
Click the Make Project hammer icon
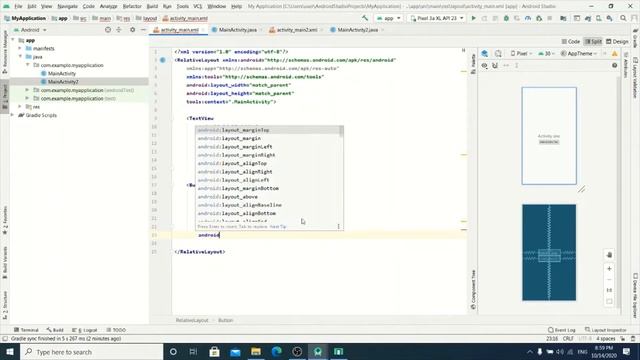(x=365, y=18)
